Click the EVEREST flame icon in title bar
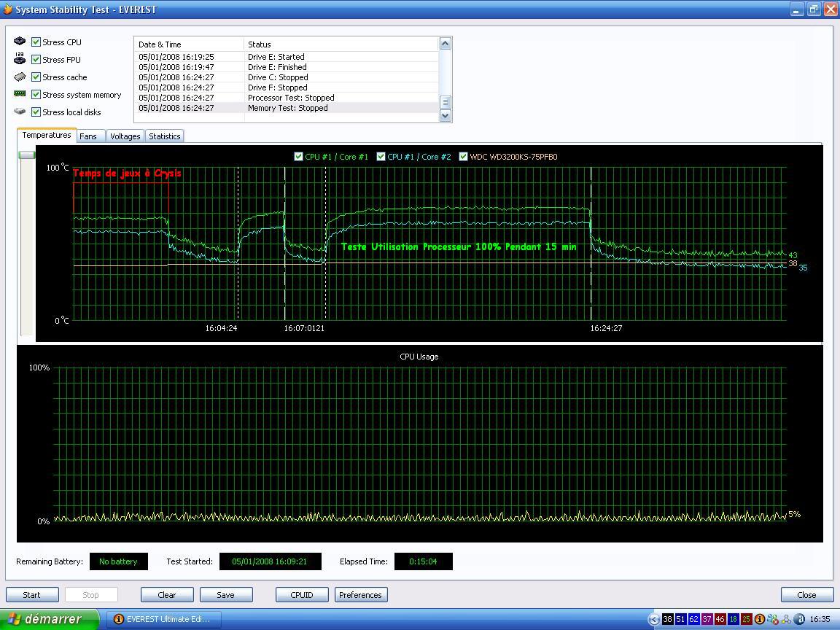 tap(8, 9)
